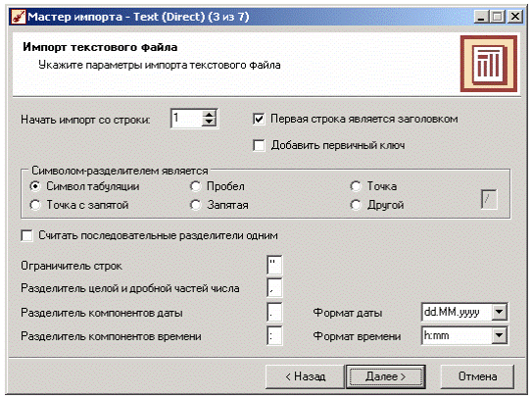This screenshot has width=532, height=399.
Task: Click 'Символом-разделителем является' group caption
Action: (120, 171)
